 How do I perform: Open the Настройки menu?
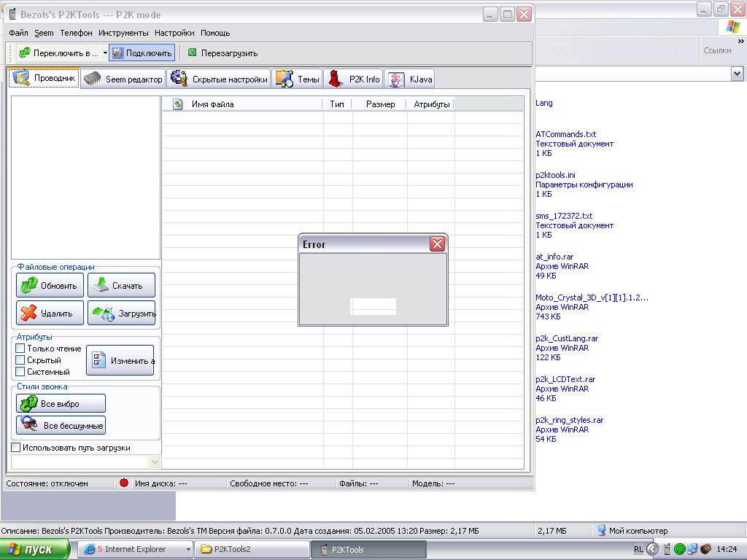click(174, 33)
